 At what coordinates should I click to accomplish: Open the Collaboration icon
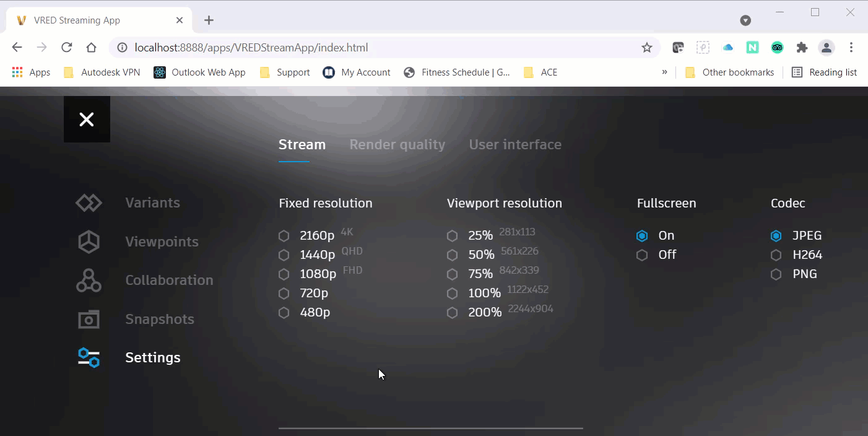[89, 280]
